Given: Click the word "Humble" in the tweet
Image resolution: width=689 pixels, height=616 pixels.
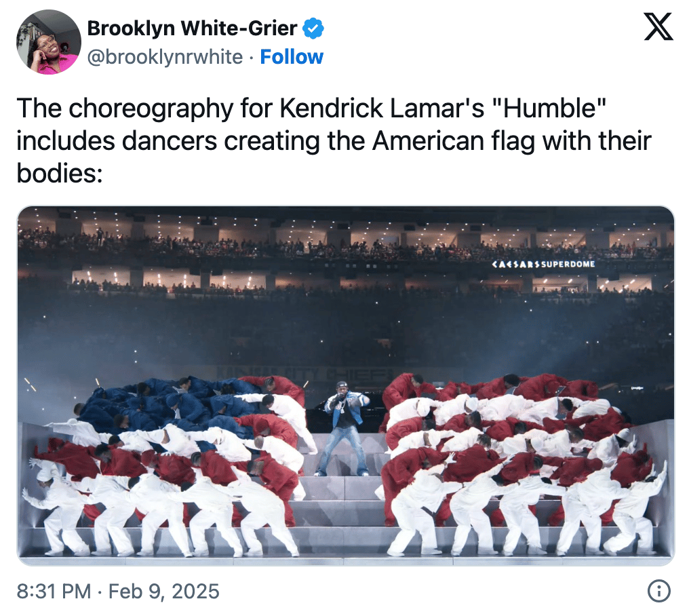Looking at the screenshot, I should pyautogui.click(x=555, y=108).
